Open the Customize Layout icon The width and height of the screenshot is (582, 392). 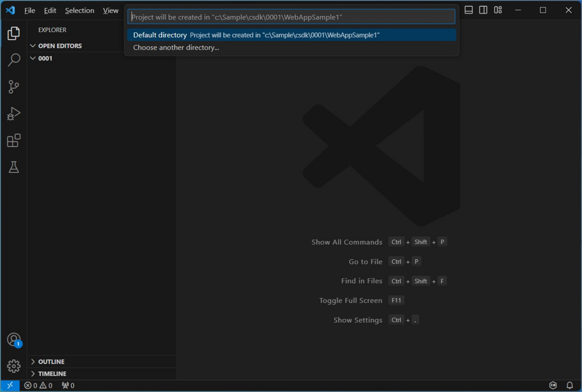[x=498, y=10]
